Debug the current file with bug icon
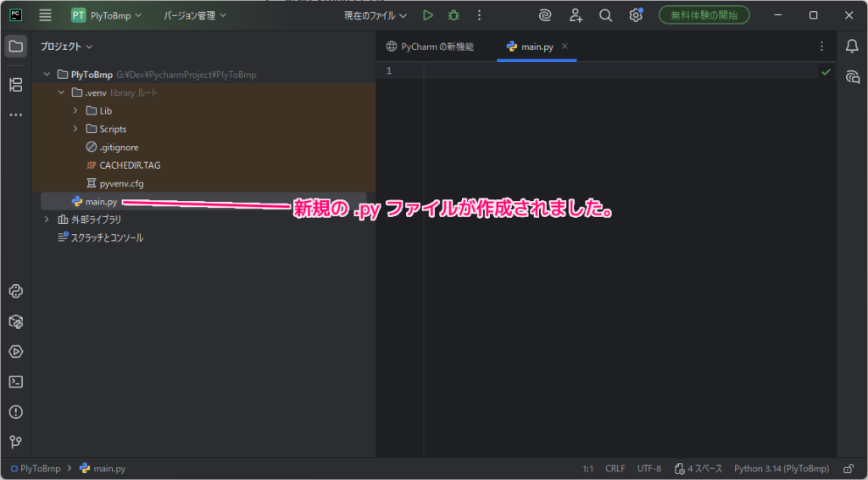This screenshot has height=480, width=868. [x=453, y=15]
